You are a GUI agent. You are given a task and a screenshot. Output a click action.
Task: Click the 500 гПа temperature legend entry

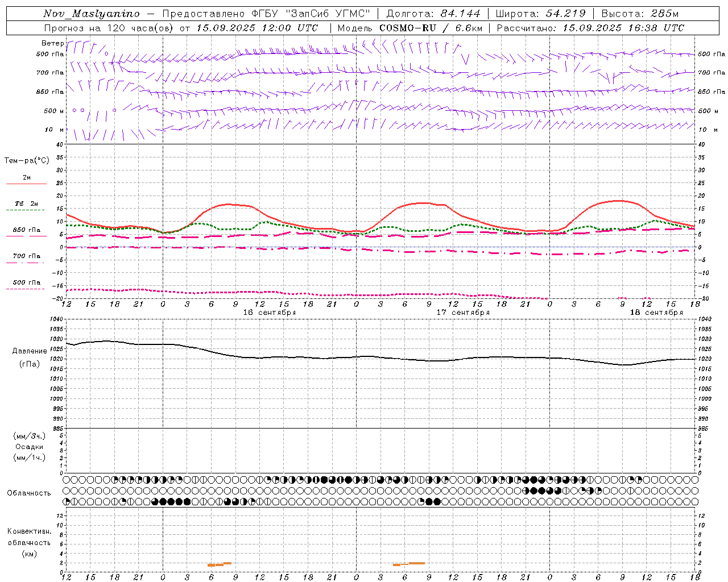pyautogui.click(x=26, y=282)
